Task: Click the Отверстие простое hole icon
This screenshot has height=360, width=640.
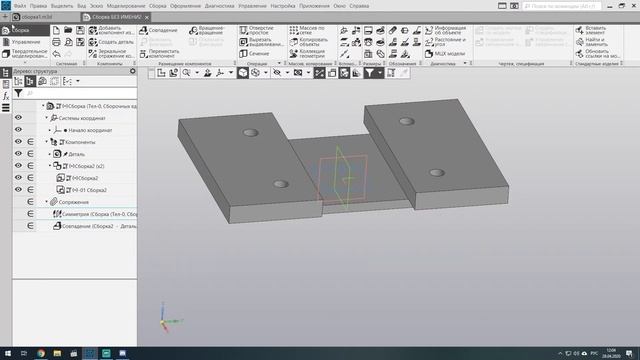Action: point(244,30)
